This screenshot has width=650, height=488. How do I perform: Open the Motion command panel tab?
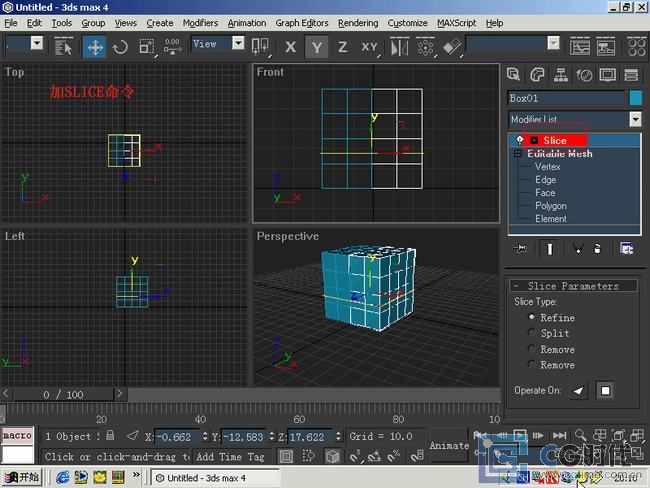tap(585, 75)
